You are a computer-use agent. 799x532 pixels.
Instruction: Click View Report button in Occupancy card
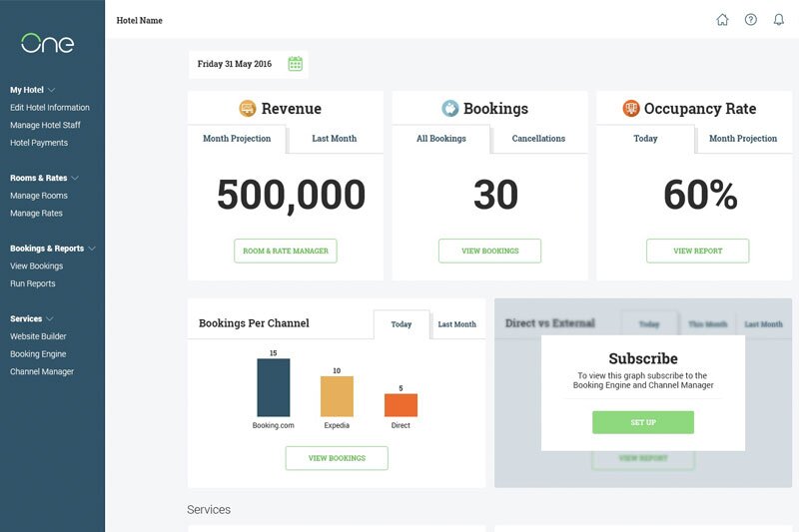click(697, 251)
